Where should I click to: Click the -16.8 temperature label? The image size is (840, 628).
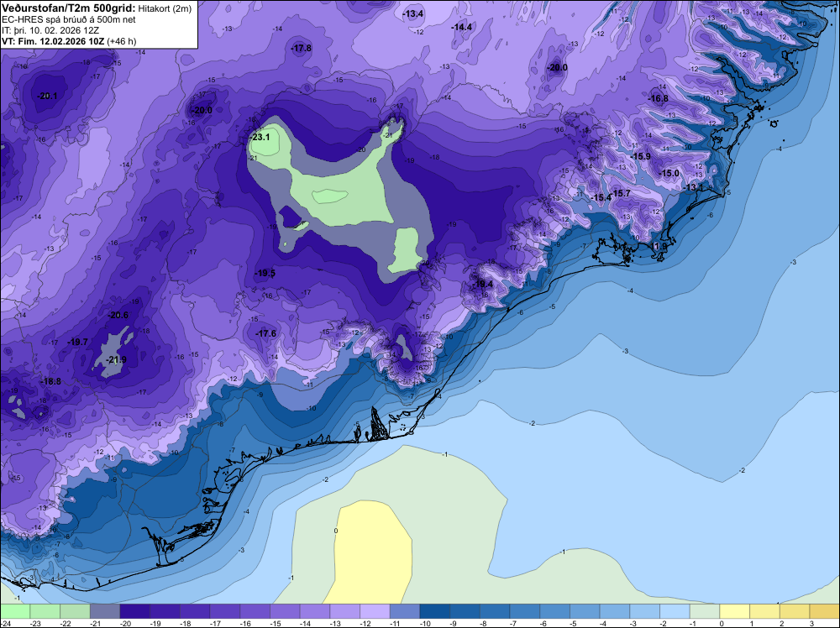pos(659,98)
